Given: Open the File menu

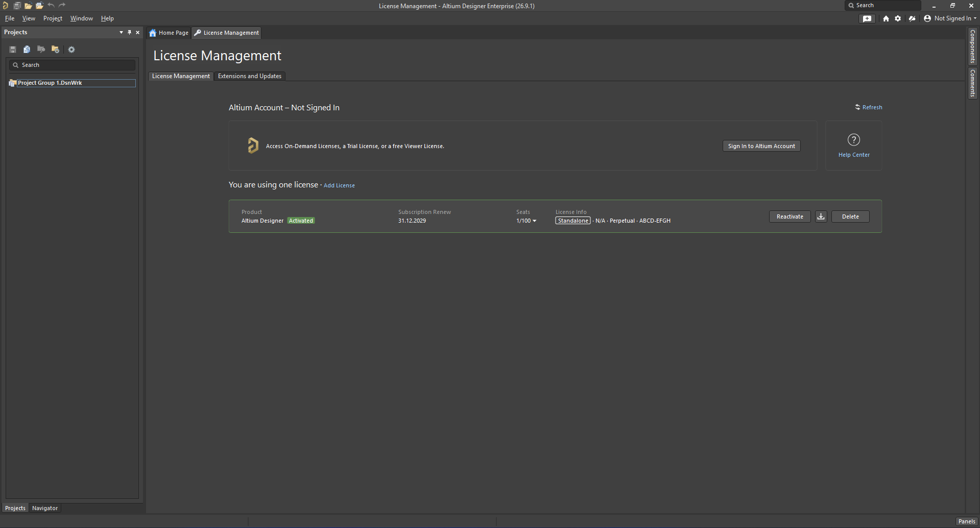Looking at the screenshot, I should click(10, 18).
